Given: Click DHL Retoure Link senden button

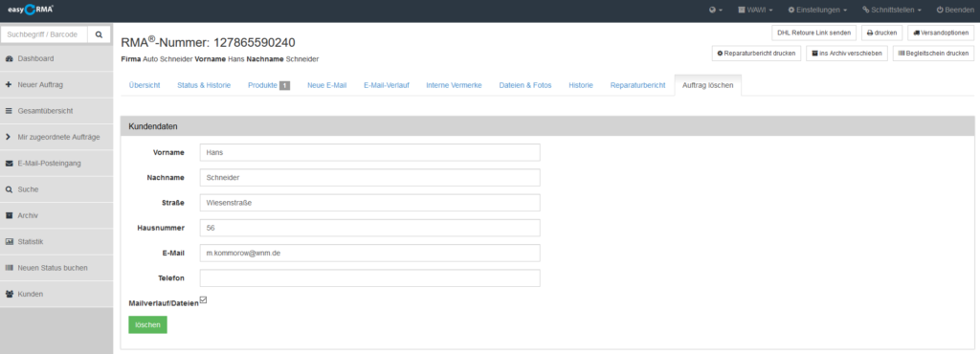Looking at the screenshot, I should (813, 33).
